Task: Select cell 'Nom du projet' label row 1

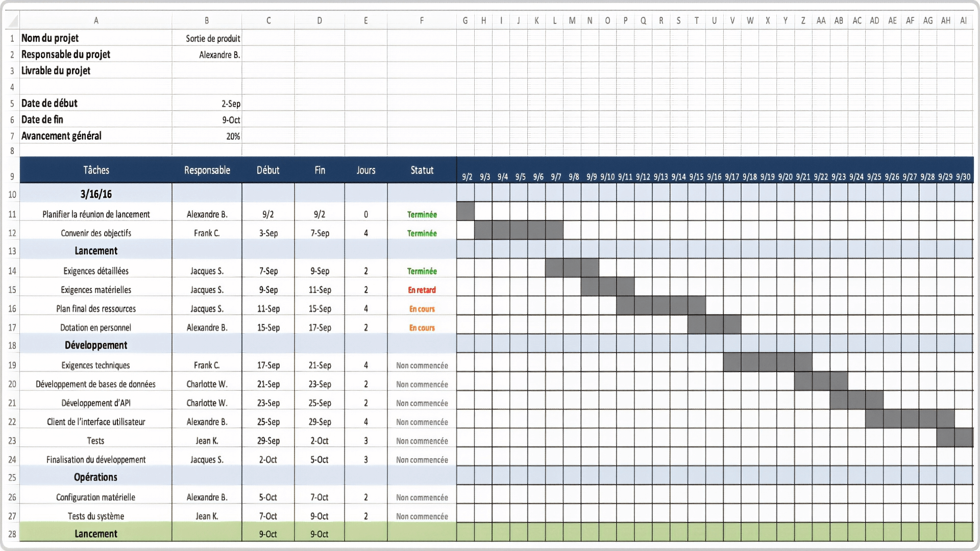Action: click(x=96, y=38)
